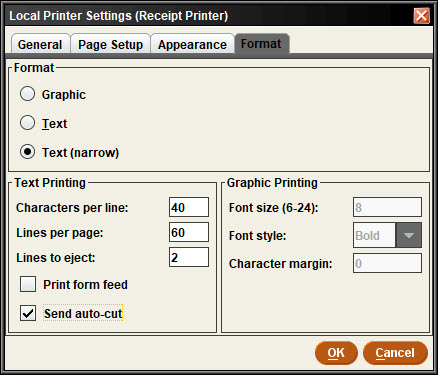This screenshot has width=438, height=375.
Task: Click the Font style label
Action: pos(258,236)
